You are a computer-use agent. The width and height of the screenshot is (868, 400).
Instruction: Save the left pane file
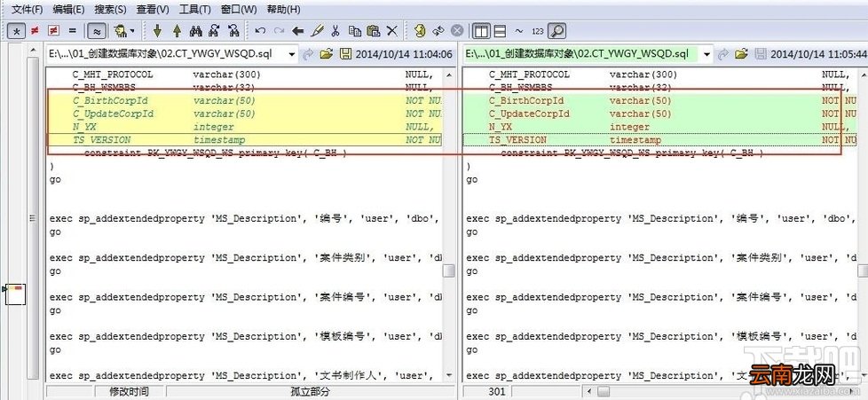click(345, 54)
